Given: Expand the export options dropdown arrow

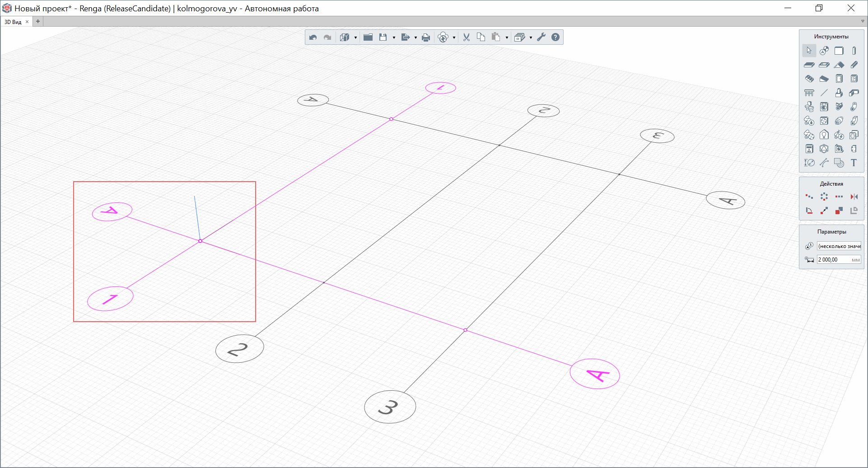Looking at the screenshot, I should coord(415,37).
